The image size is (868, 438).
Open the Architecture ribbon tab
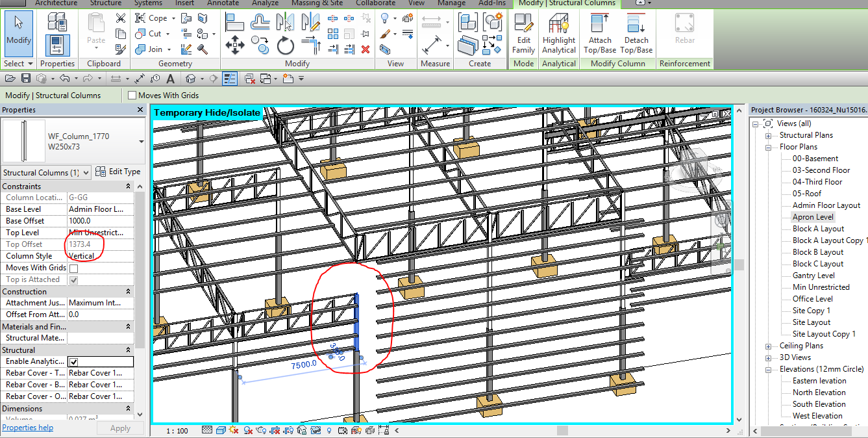[x=56, y=3]
